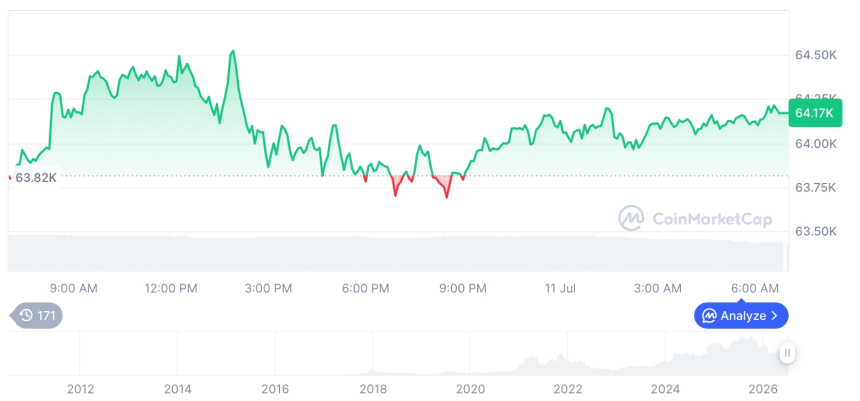The image size is (860, 401).
Task: Click the CoinMarketCap watermark text
Action: pos(712,219)
